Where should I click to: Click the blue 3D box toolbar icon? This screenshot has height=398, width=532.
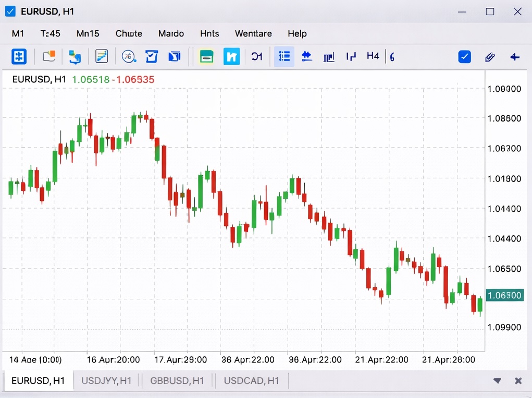(x=175, y=56)
